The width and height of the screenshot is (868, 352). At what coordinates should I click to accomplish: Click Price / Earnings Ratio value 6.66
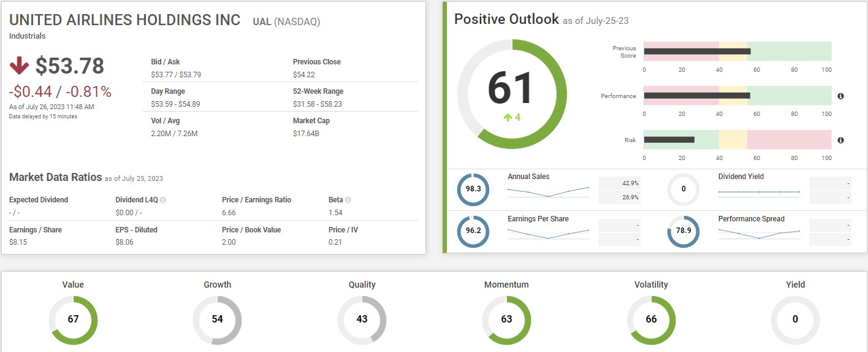229,213
